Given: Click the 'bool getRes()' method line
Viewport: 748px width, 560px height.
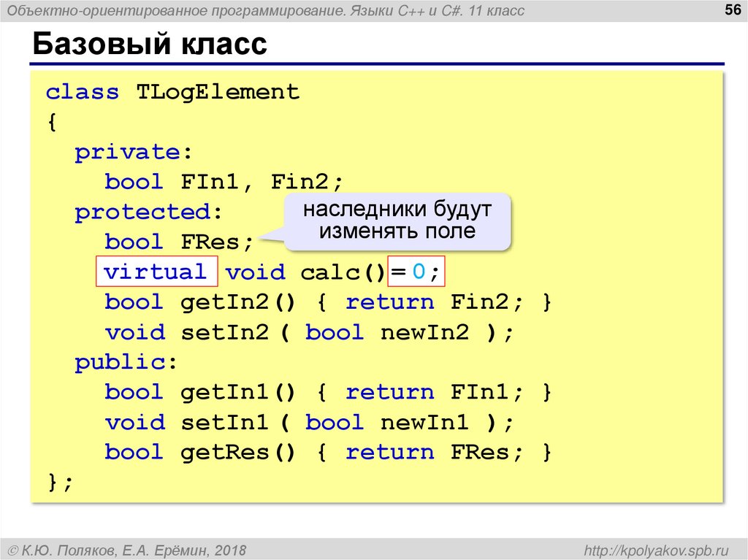Looking at the screenshot, I should click(x=328, y=452).
